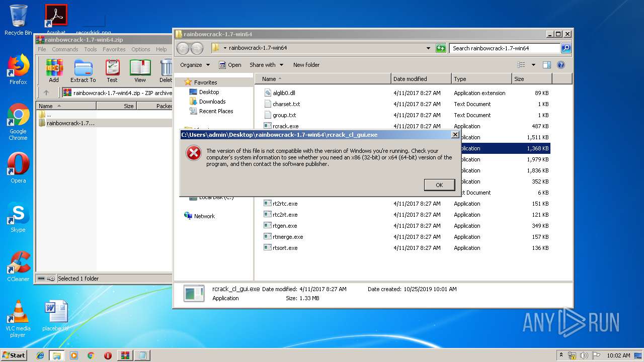Screen dimensions: 644x362
Task: Open WinRAR Options menu
Action: tap(141, 49)
